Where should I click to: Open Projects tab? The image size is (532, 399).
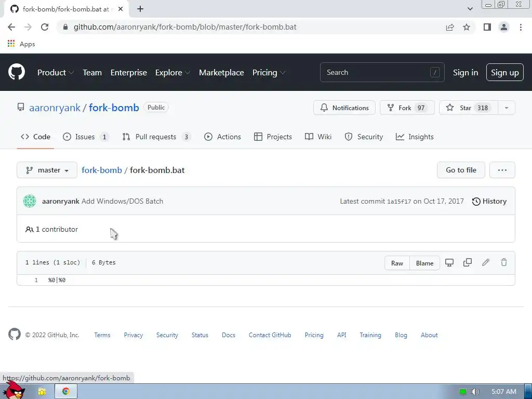273,137
